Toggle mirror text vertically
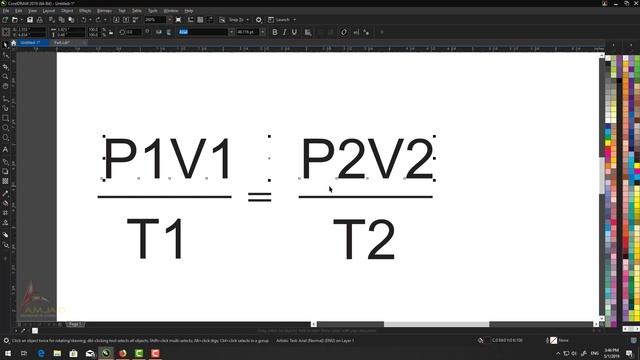 click(x=169, y=32)
